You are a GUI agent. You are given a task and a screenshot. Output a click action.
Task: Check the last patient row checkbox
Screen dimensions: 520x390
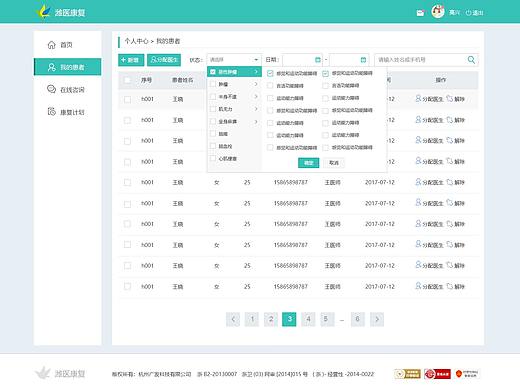point(127,286)
